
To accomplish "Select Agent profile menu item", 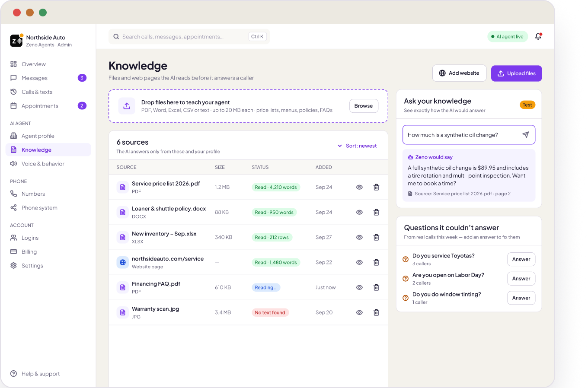I will pos(48,136).
